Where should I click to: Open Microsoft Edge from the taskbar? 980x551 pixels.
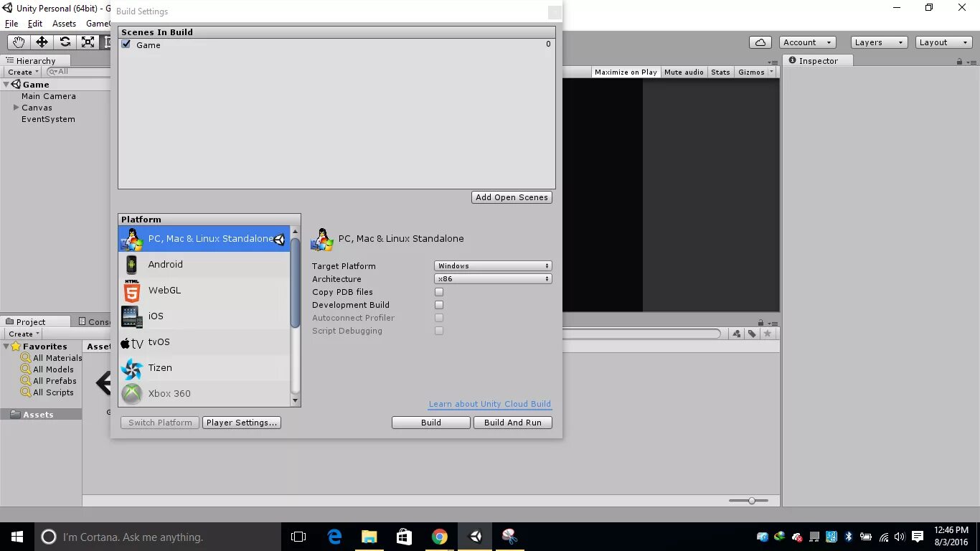(x=334, y=537)
